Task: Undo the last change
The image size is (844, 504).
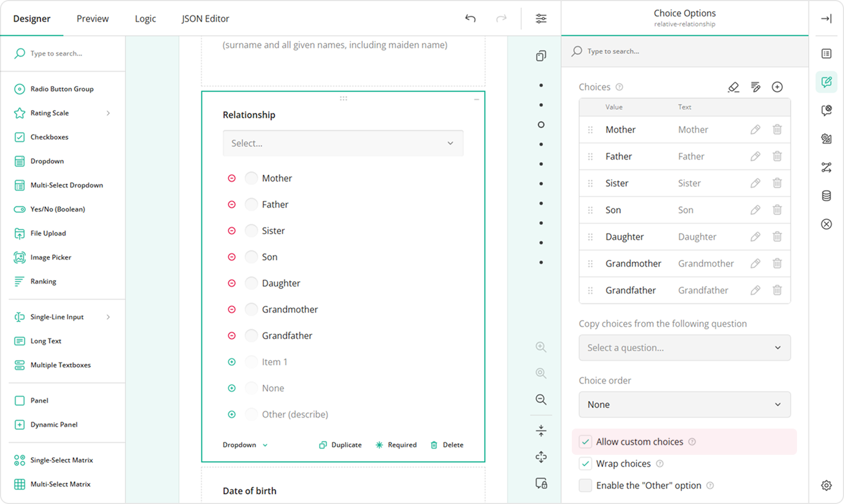Action: (470, 18)
